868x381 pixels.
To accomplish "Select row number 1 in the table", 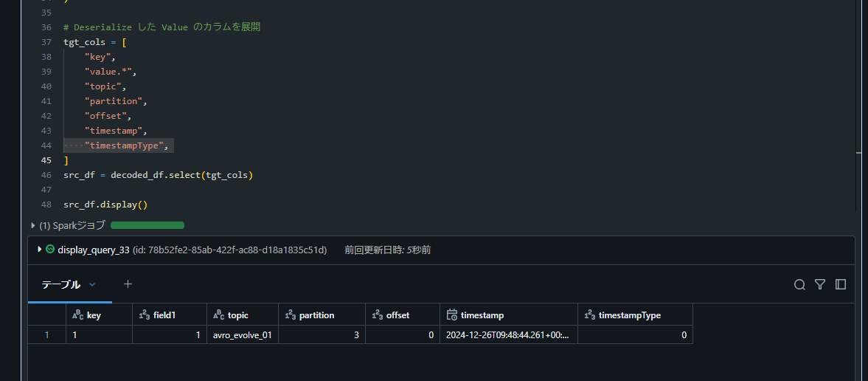I will [x=47, y=335].
